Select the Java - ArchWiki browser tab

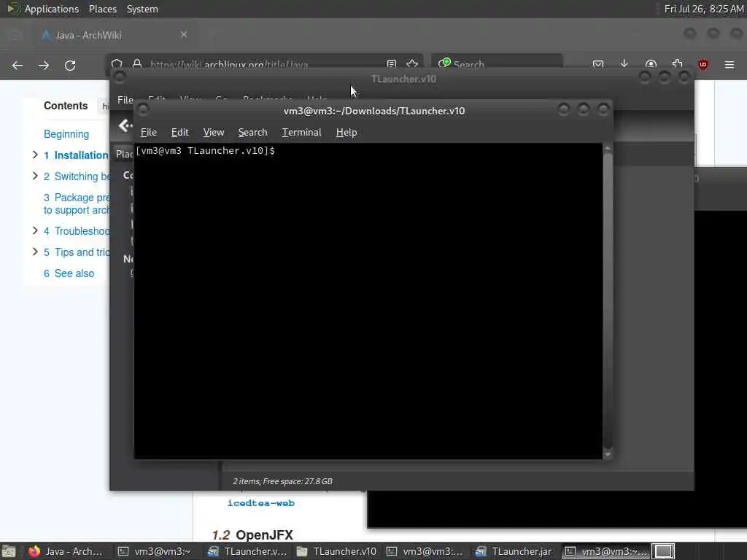pos(115,35)
